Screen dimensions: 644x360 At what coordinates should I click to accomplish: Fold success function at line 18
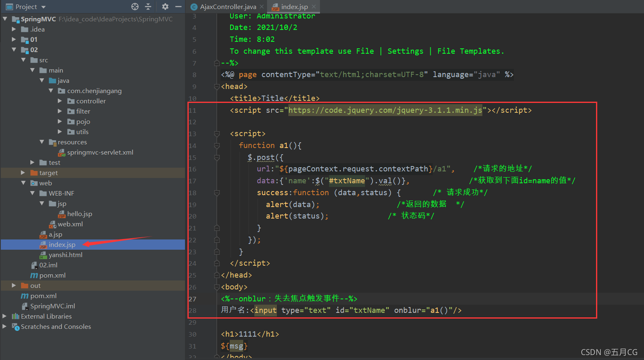[x=217, y=193]
